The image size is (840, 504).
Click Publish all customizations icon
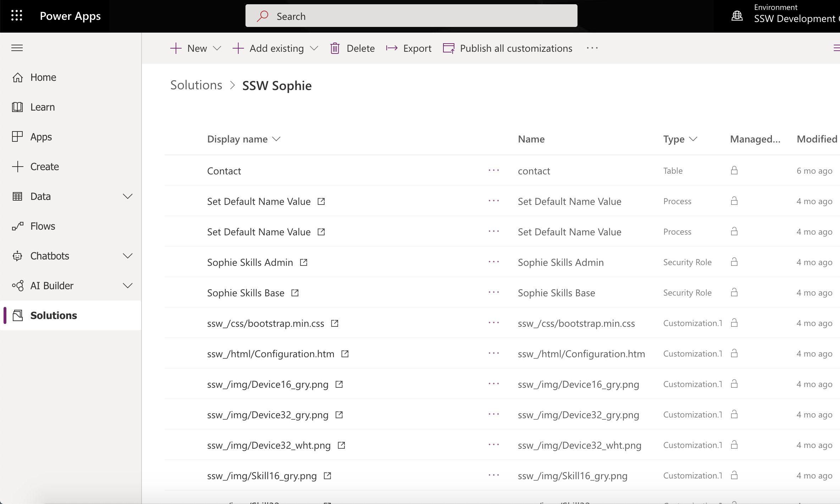[x=449, y=48]
